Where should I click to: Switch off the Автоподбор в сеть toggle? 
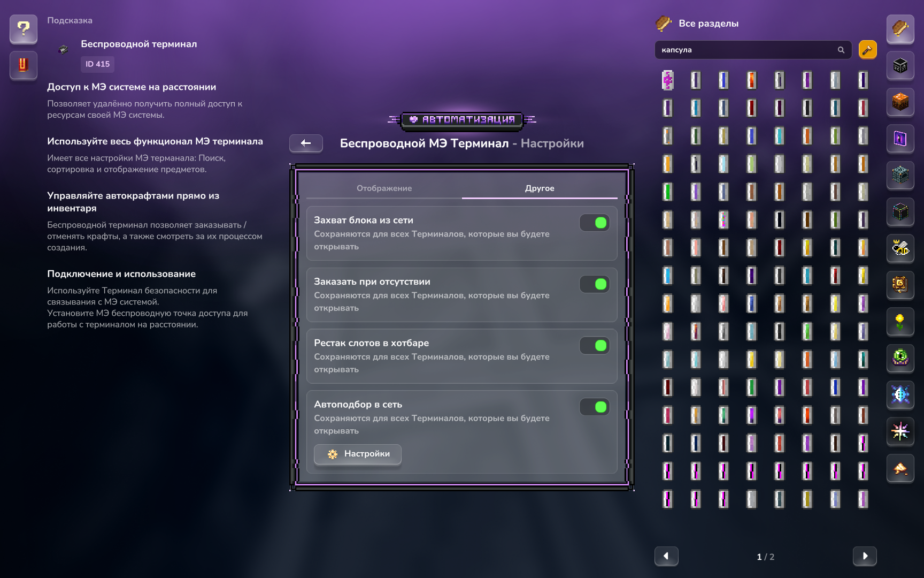coord(595,407)
